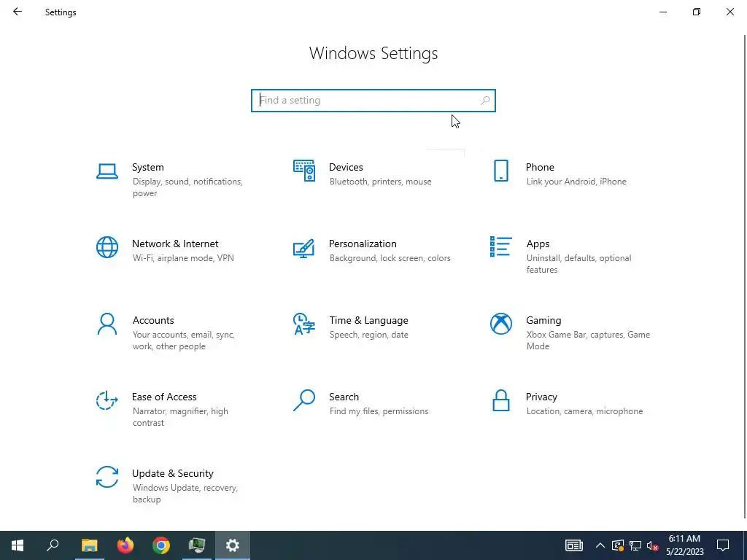Open File Explorer from taskbar

(x=90, y=545)
